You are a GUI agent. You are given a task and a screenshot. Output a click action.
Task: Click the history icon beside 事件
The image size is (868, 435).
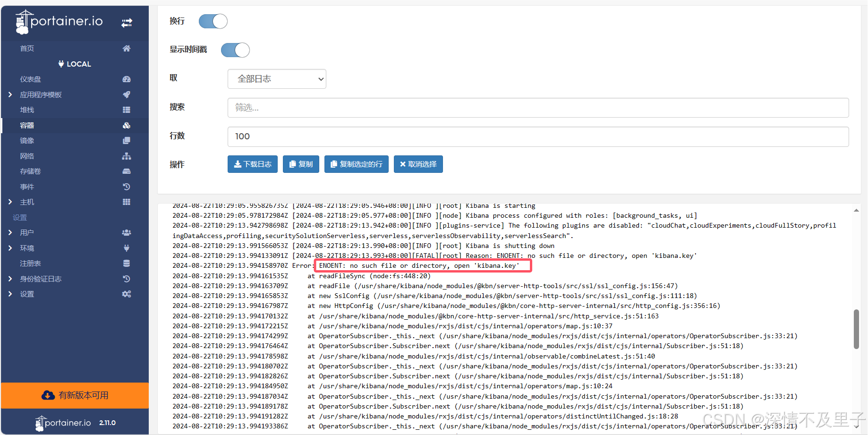127,187
